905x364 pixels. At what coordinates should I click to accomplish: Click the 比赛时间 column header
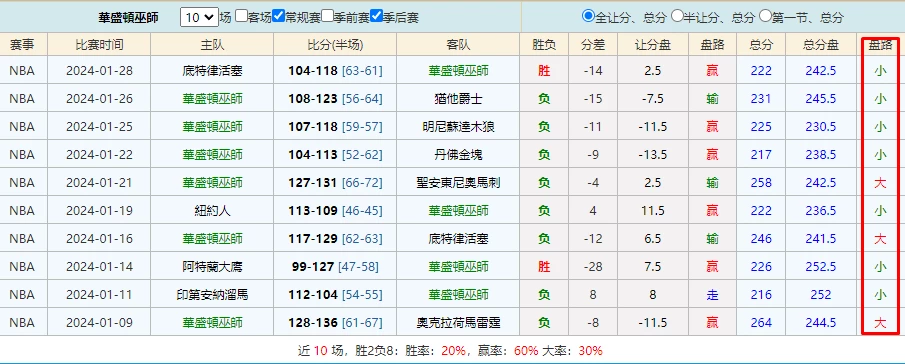[x=99, y=44]
